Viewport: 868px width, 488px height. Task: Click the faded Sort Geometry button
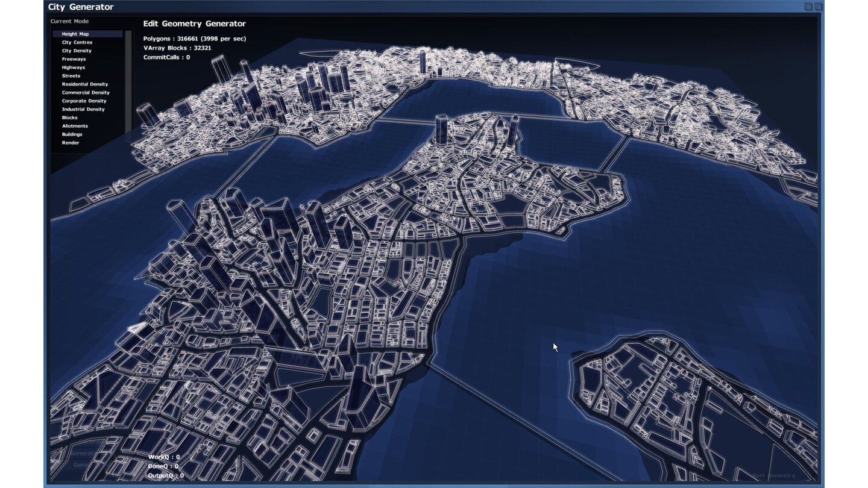(773, 475)
